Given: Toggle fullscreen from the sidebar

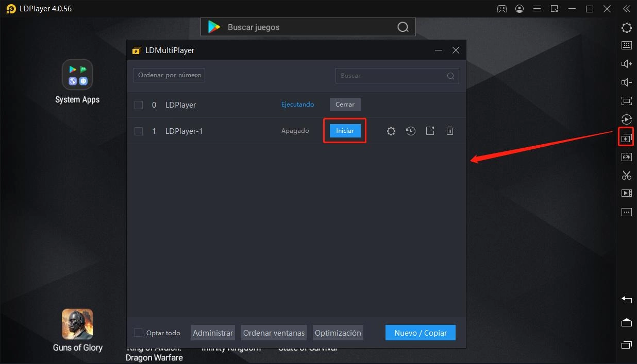Looking at the screenshot, I should pyautogui.click(x=627, y=101).
